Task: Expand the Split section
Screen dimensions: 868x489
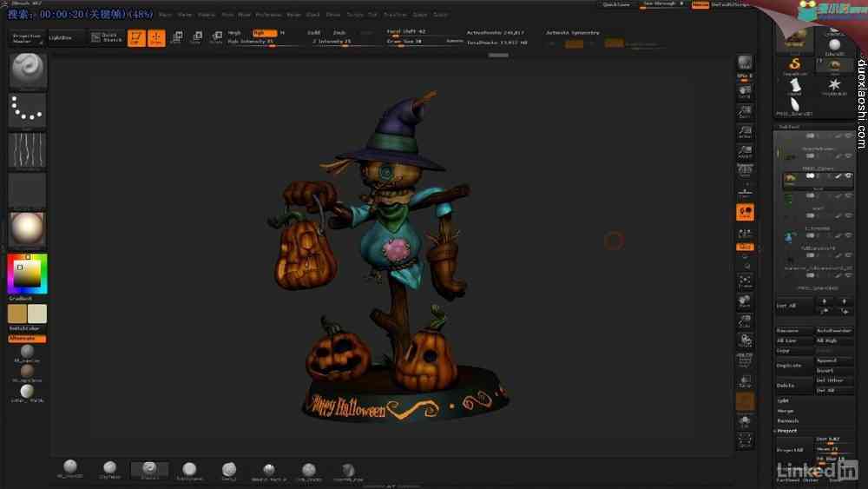Action: coord(783,400)
